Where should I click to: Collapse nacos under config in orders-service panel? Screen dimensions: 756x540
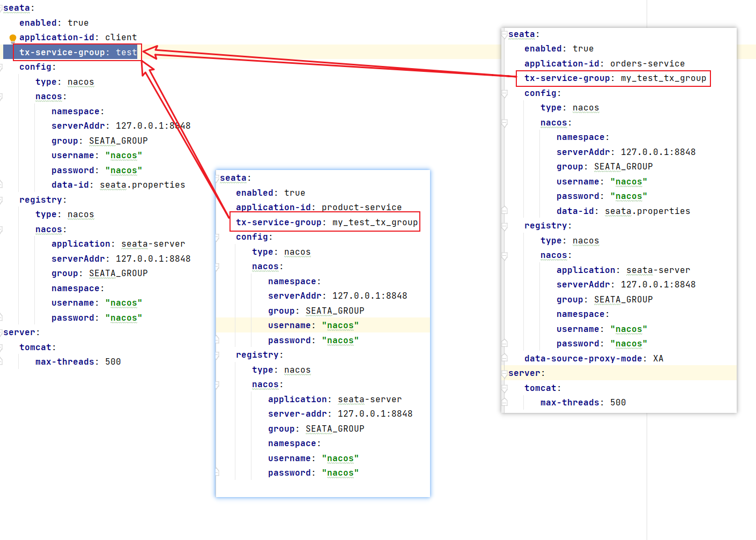[x=505, y=123]
